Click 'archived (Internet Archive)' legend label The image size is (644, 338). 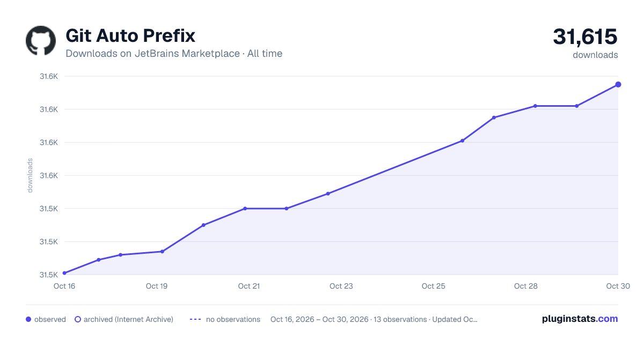click(128, 319)
